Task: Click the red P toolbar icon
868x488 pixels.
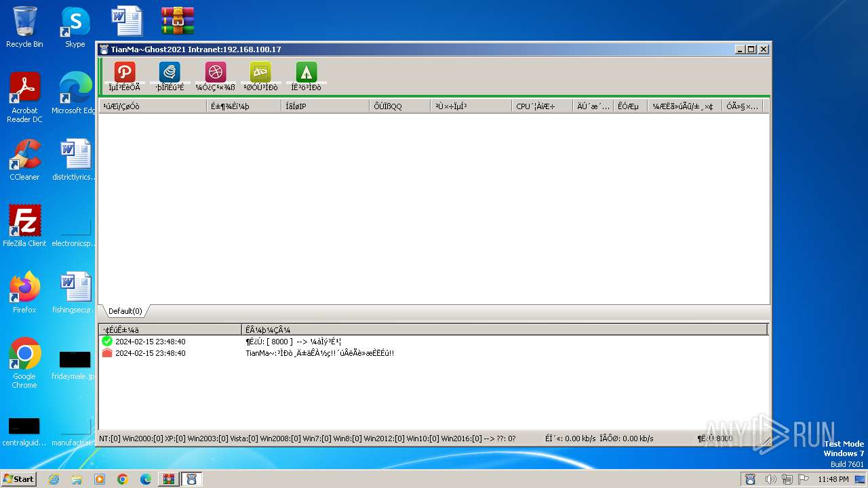Action: point(124,72)
